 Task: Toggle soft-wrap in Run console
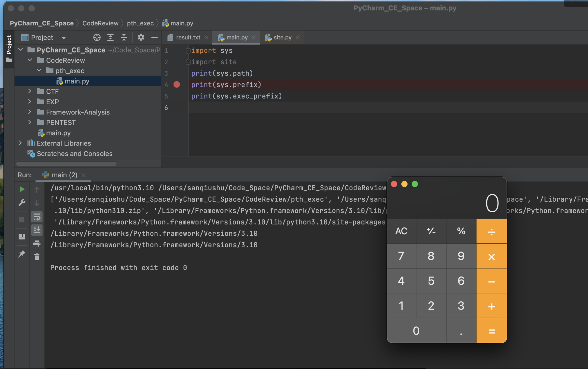(x=37, y=217)
